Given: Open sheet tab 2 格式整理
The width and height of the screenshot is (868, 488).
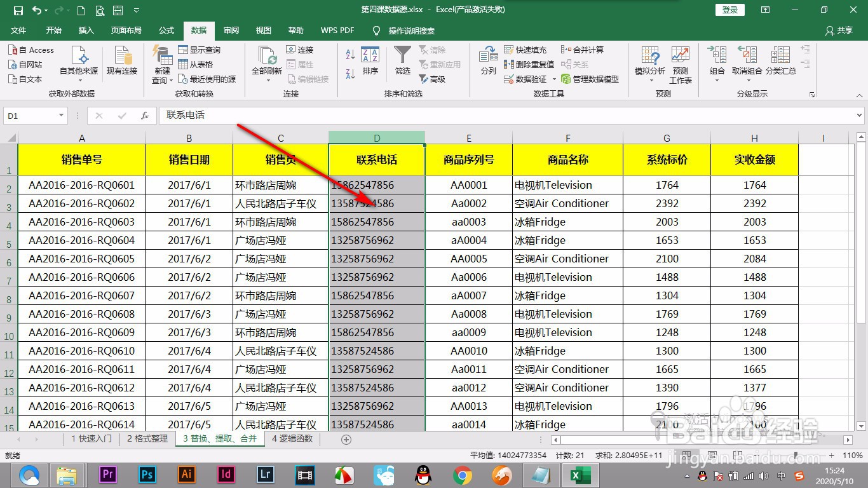Looking at the screenshot, I should click(x=147, y=438).
